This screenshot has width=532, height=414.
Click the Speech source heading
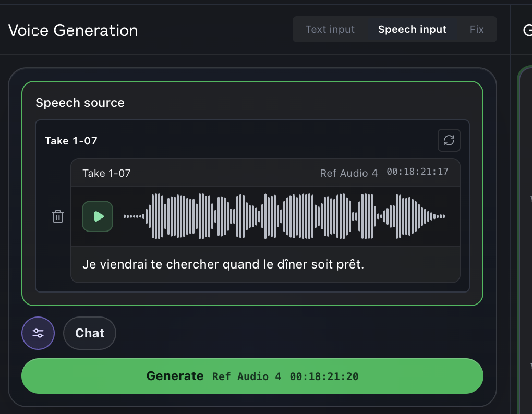(x=80, y=103)
